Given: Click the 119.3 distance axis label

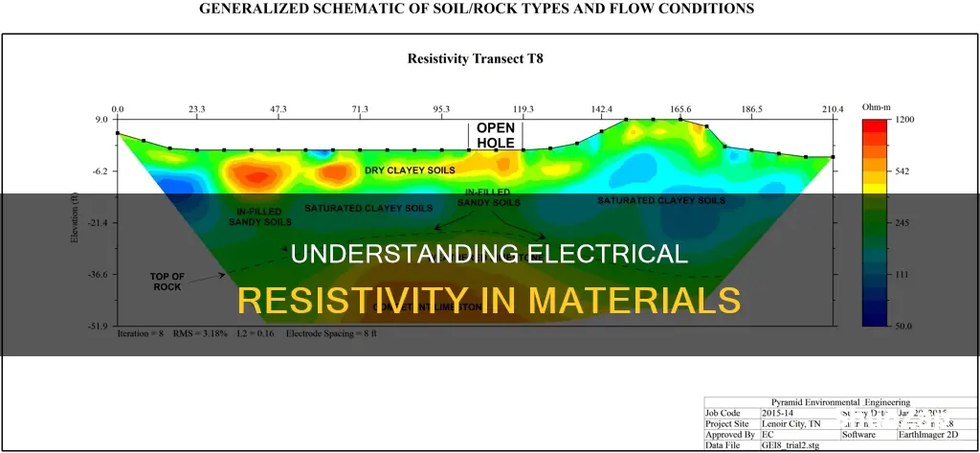Looking at the screenshot, I should (x=523, y=109).
